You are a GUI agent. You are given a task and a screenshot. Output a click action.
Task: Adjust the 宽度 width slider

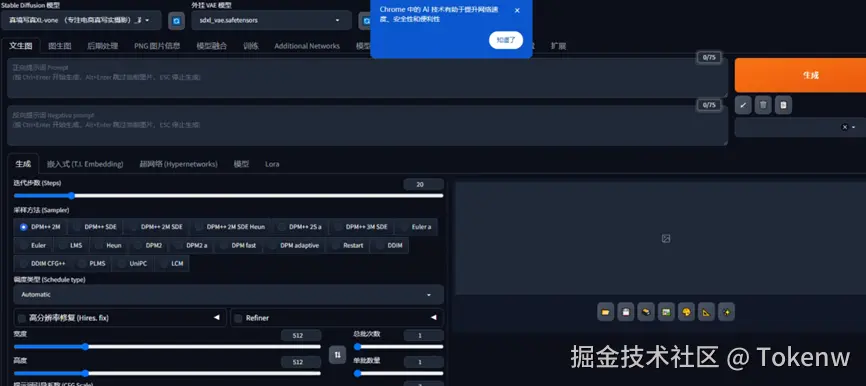(167, 347)
